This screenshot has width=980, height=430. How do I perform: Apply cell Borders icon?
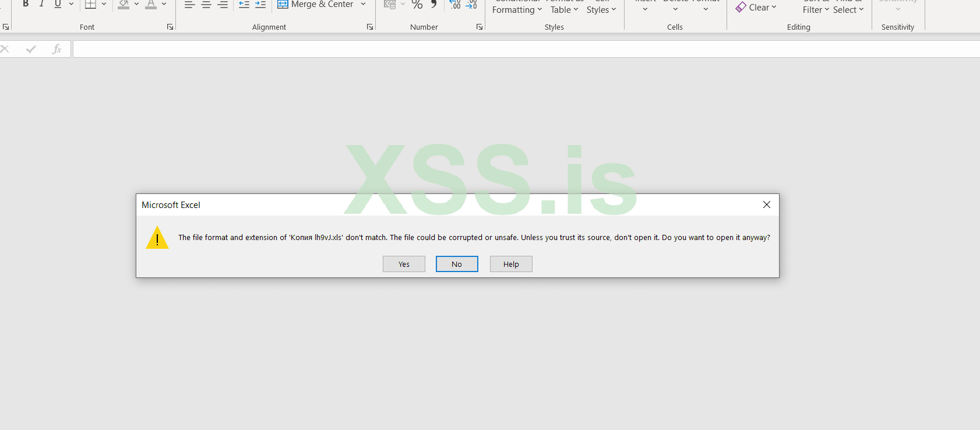(x=90, y=4)
